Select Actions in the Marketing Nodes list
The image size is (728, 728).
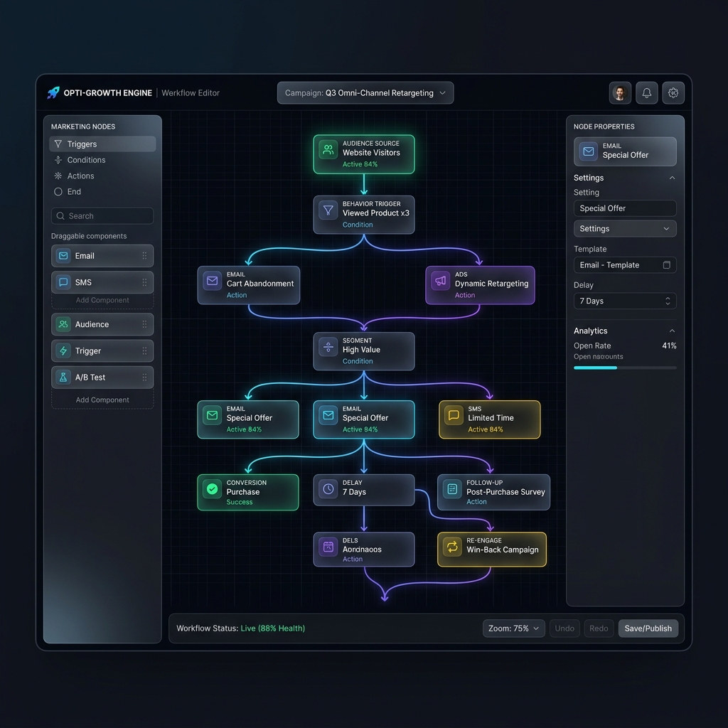82,176
